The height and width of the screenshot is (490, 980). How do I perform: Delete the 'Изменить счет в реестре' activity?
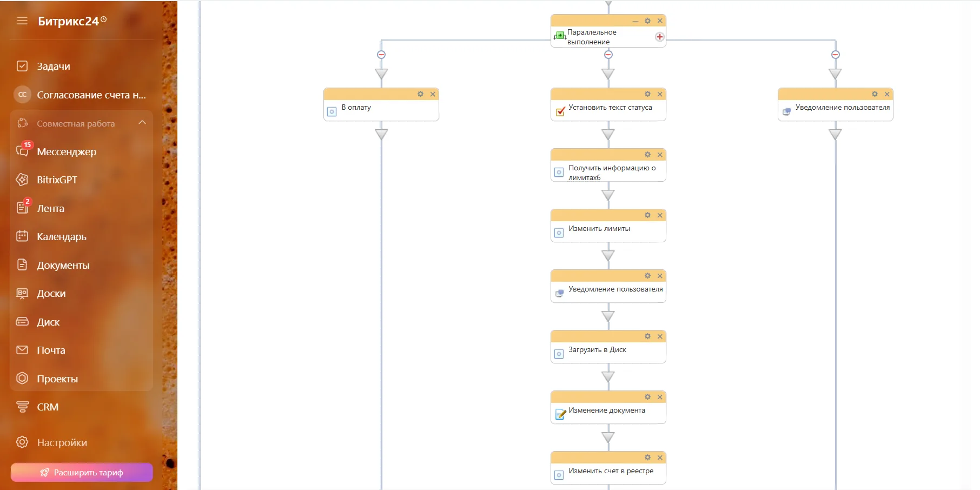660,458
